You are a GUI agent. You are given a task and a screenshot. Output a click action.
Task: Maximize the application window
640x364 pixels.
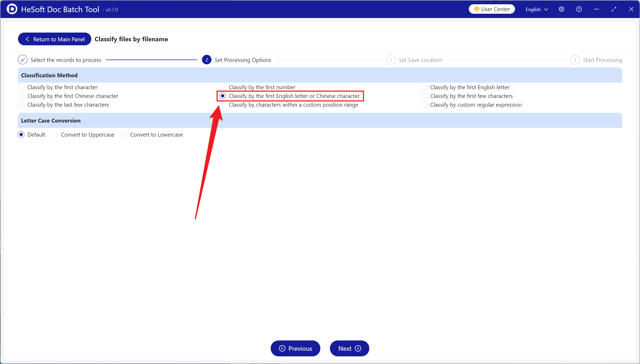(614, 9)
